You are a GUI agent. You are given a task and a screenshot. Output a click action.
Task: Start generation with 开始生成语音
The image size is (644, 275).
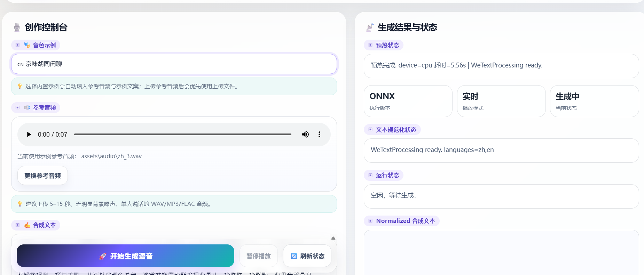pos(125,256)
